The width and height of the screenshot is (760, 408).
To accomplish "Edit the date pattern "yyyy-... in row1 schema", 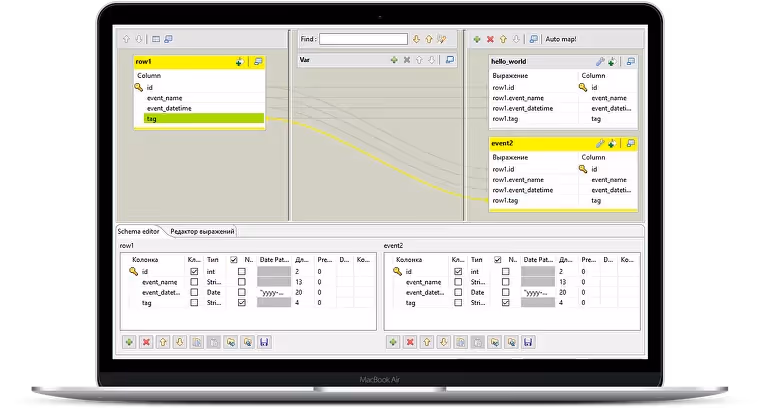I will tap(274, 292).
